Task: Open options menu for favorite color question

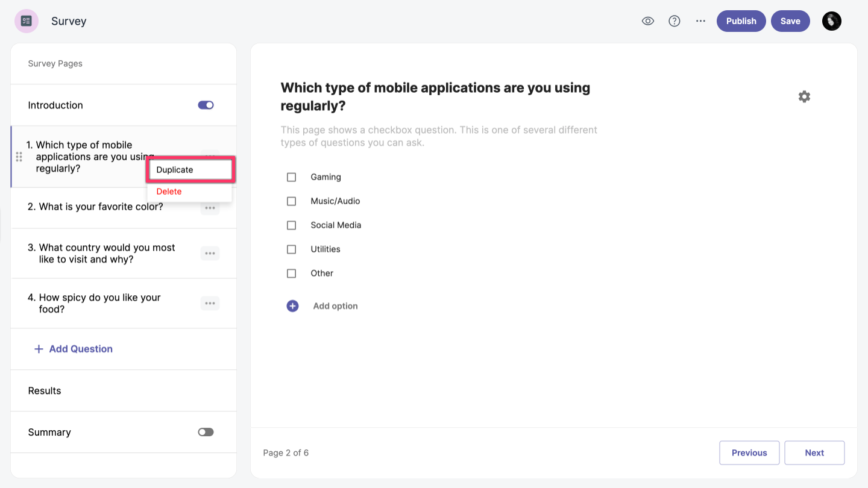Action: (210, 208)
